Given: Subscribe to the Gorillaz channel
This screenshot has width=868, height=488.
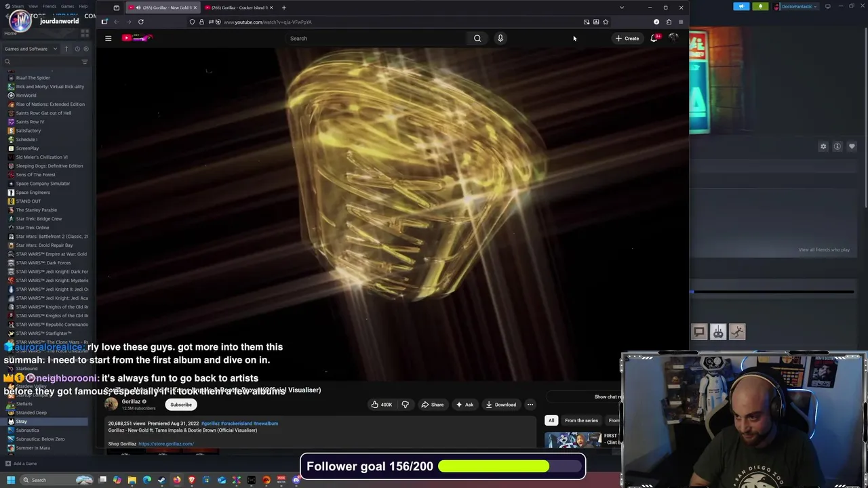Looking at the screenshot, I should [181, 405].
